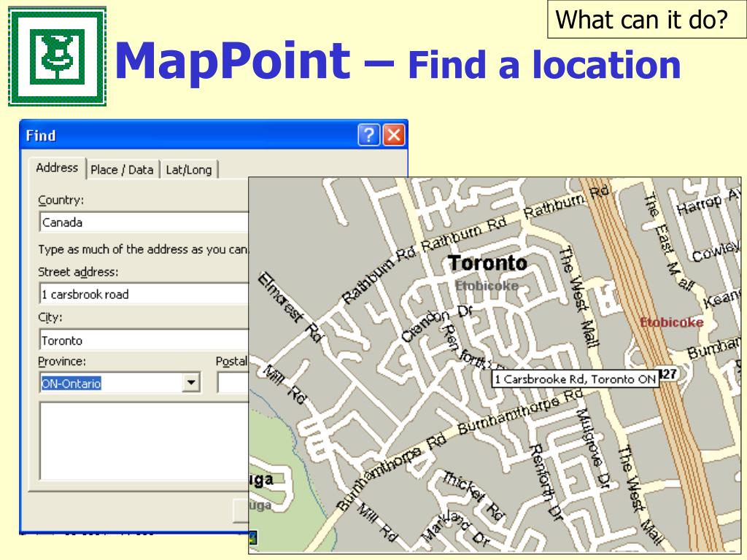This screenshot has width=747, height=560.
Task: Click the MapPoint pushpin logo icon
Action: (57, 56)
